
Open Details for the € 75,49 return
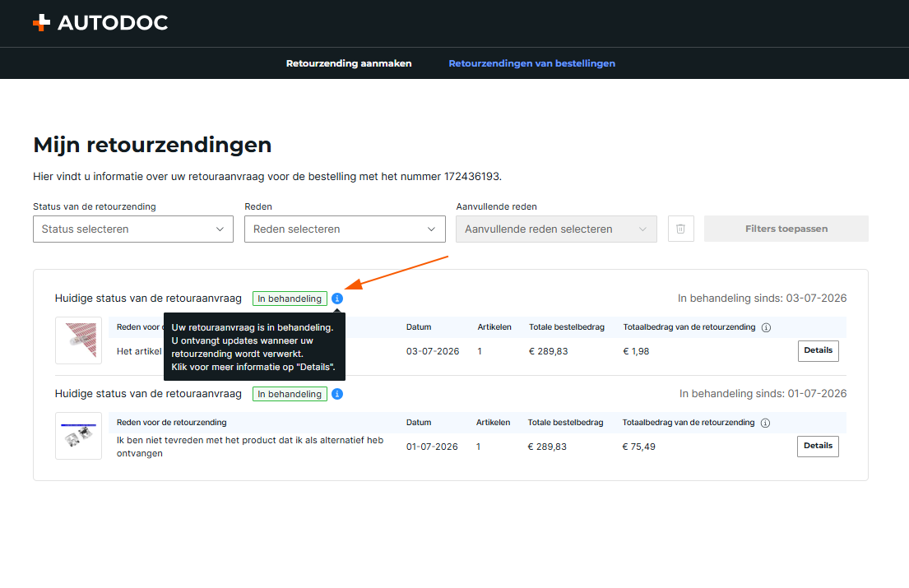tap(818, 446)
